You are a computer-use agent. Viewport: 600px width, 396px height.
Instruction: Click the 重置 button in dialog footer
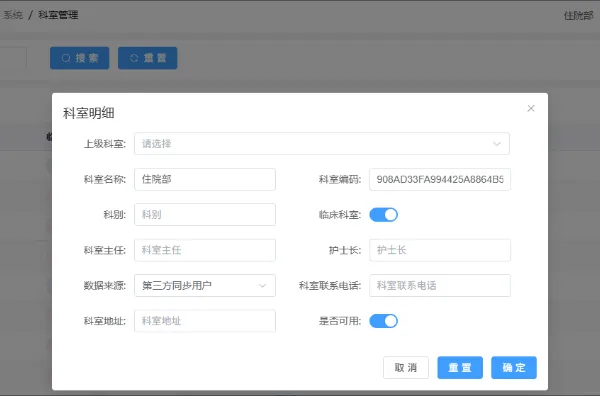click(460, 368)
